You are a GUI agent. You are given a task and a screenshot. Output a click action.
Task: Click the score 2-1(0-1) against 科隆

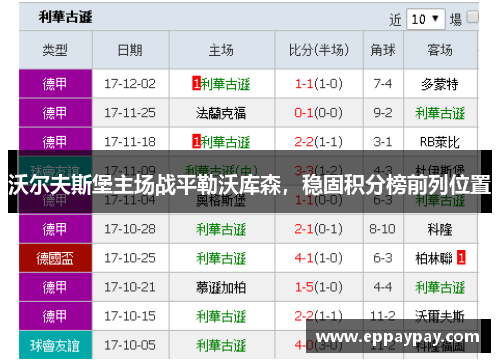click(x=319, y=229)
